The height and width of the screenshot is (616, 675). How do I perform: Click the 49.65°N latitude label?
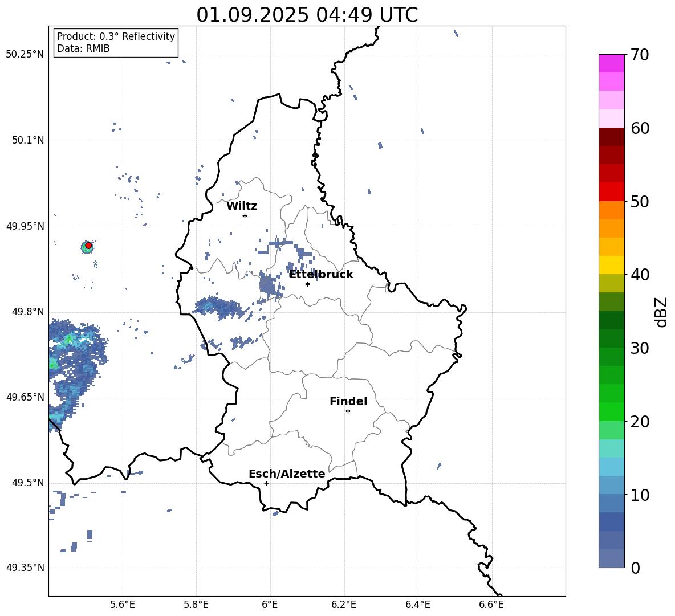pos(25,397)
